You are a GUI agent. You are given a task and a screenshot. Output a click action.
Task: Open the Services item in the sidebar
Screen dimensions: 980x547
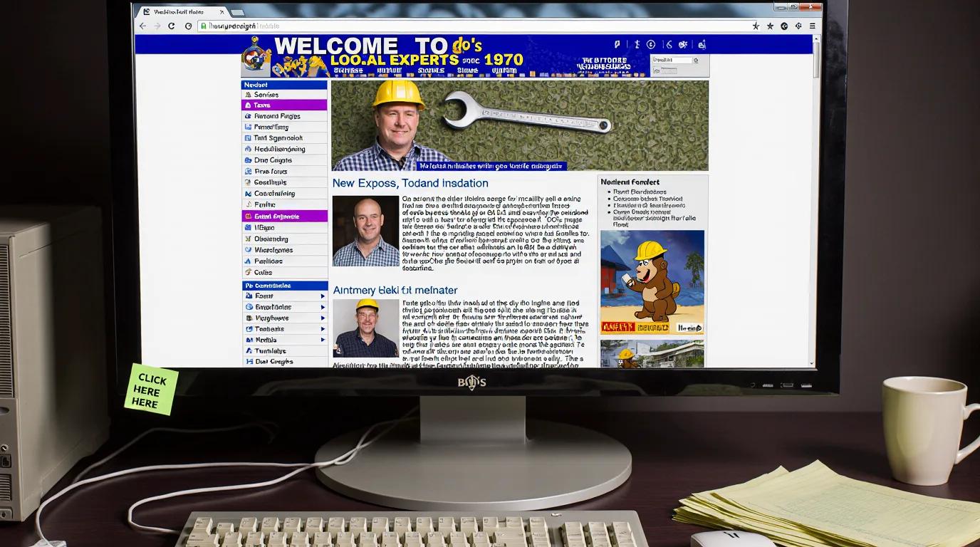pyautogui.click(x=284, y=95)
